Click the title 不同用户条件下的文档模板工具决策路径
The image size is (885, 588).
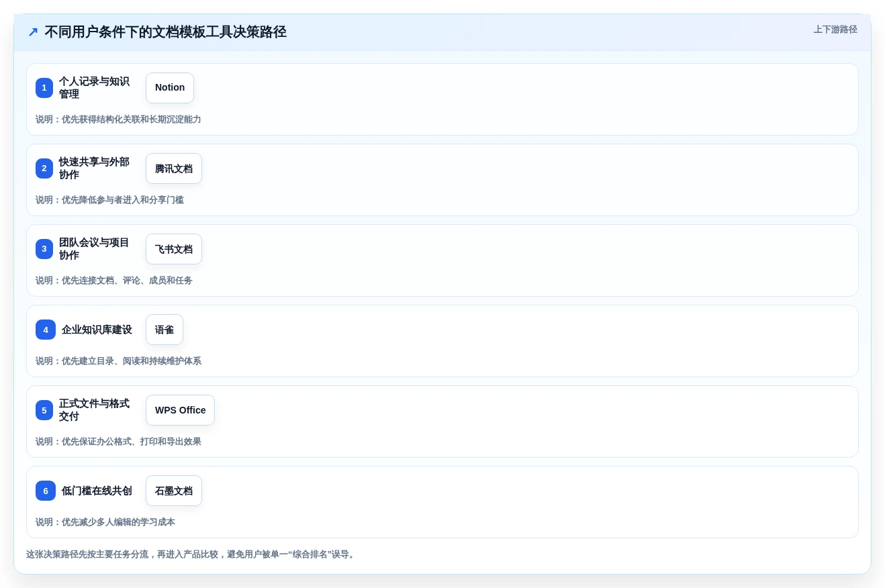(165, 32)
